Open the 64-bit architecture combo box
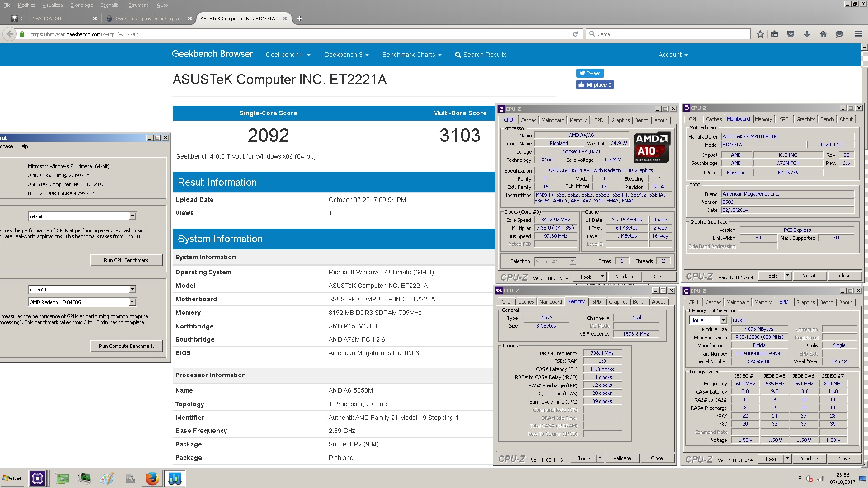 click(x=82, y=216)
